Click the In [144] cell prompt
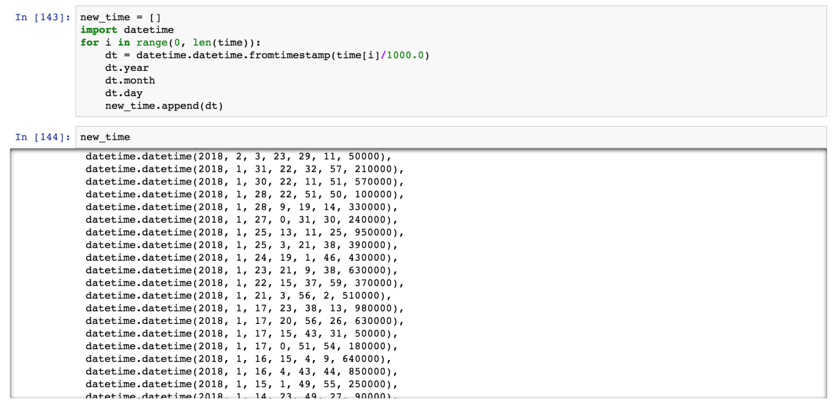Screen dimensions: 833x402 [x=43, y=137]
